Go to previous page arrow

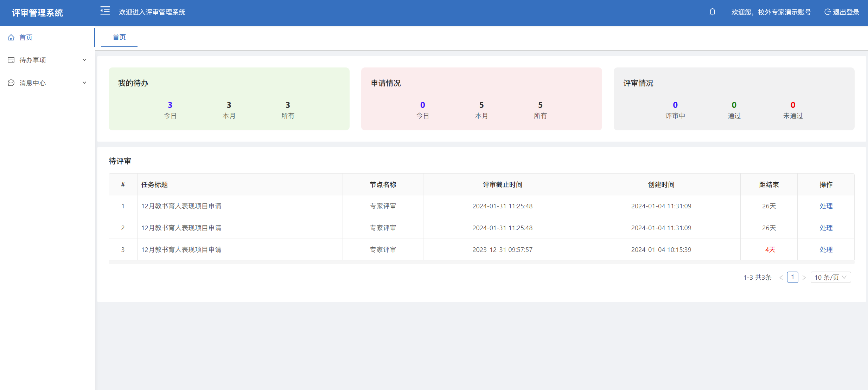(x=781, y=278)
